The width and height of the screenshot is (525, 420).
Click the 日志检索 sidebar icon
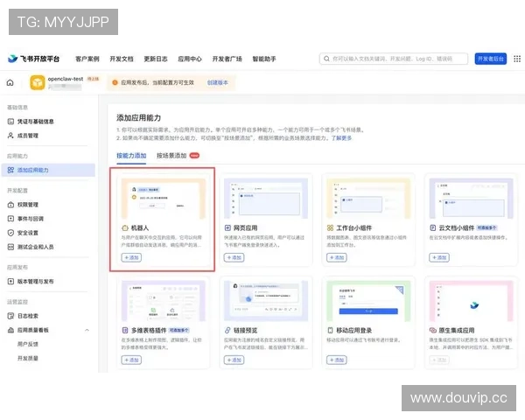point(10,316)
